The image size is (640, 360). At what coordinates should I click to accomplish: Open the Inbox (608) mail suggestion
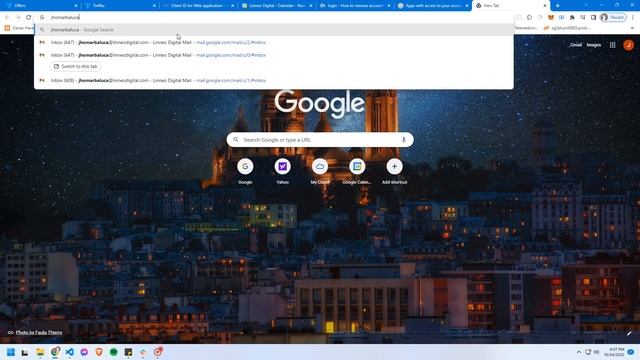coord(274,80)
